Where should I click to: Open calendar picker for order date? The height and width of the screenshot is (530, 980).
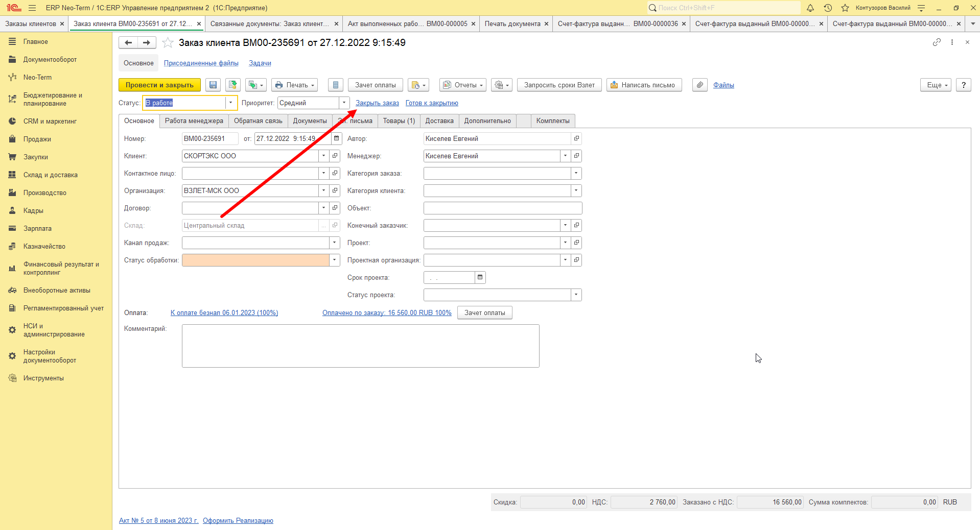(336, 138)
